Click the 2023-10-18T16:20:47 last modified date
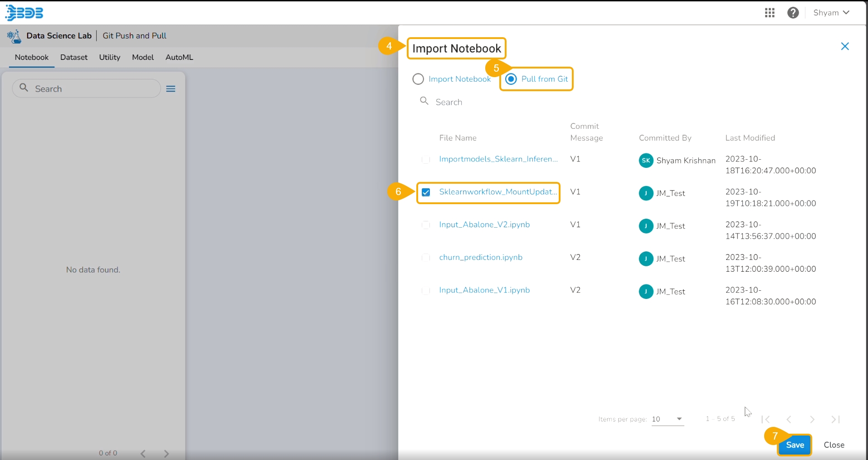Viewport: 868px width, 460px height. (x=770, y=165)
